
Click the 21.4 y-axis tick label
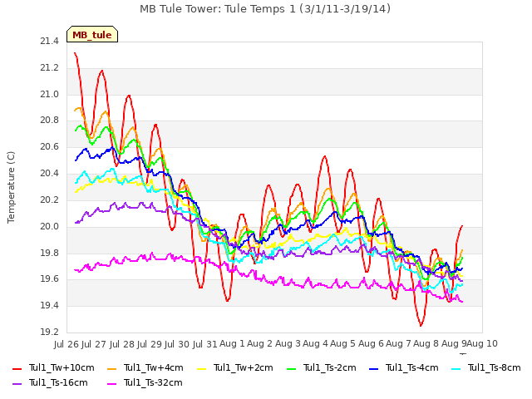[49, 42]
